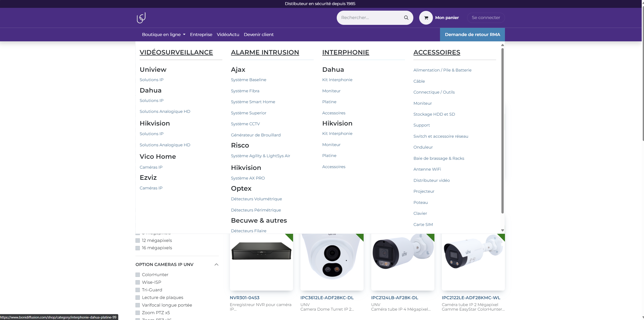Check the Wise-ISP option
Viewport: 644px width, 320px height.
138,282
